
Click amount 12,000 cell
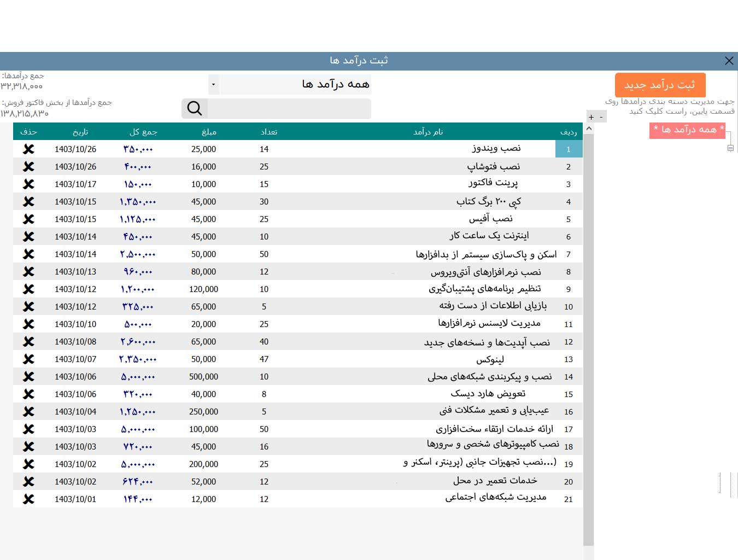(203, 499)
